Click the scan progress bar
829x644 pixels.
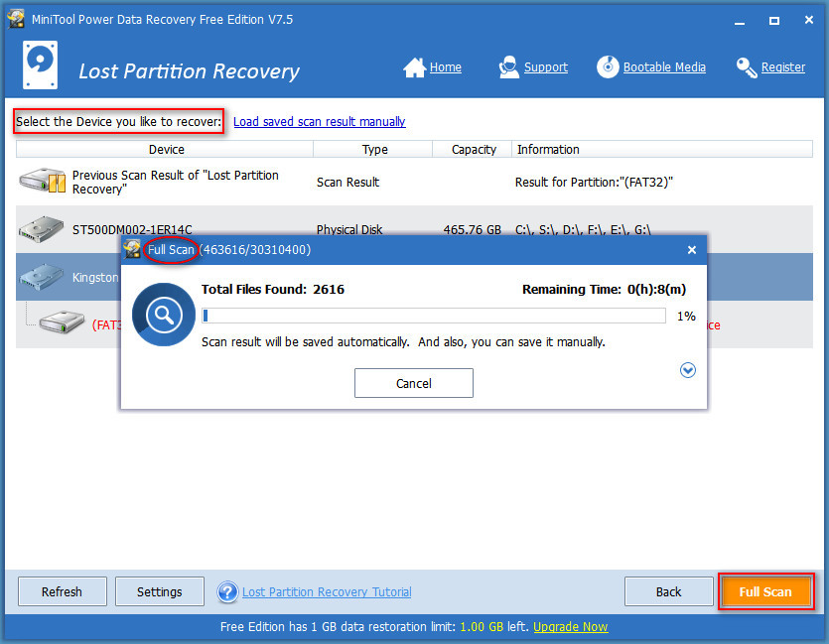434,316
